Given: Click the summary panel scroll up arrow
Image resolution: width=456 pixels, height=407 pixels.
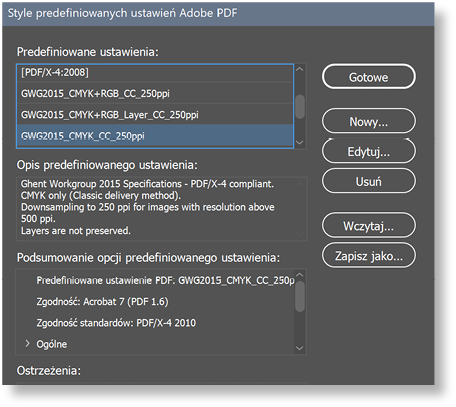Looking at the screenshot, I should pyautogui.click(x=300, y=275).
